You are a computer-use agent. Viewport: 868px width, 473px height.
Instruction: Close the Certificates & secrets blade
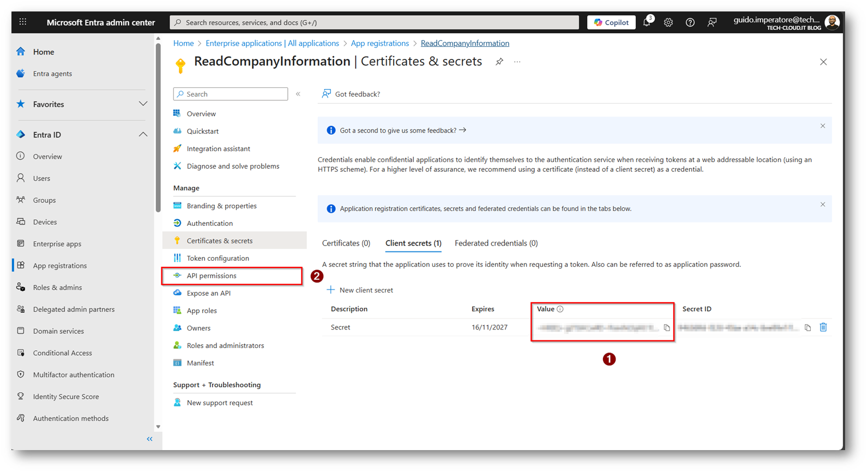click(823, 62)
